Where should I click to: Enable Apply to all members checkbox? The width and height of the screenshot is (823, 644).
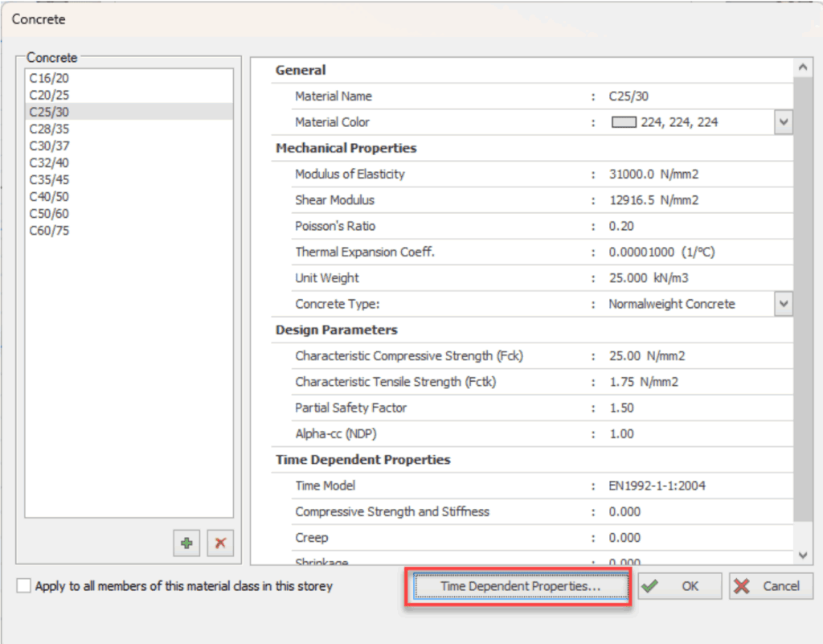coord(23,586)
